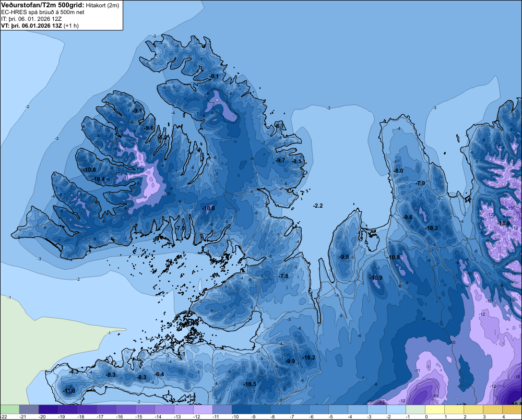Click the '-17' tick label on the color bar
The width and height of the screenshot is (522, 420).
click(x=100, y=417)
